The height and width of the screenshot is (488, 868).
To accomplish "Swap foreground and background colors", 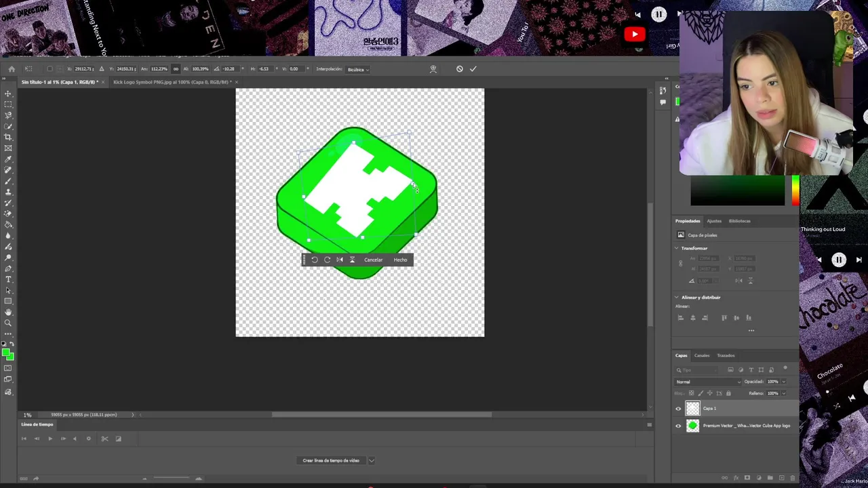I will pyautogui.click(x=12, y=344).
